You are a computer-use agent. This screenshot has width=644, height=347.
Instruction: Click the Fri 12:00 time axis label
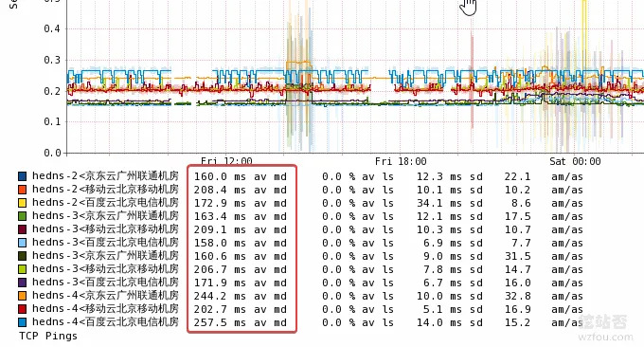click(226, 161)
